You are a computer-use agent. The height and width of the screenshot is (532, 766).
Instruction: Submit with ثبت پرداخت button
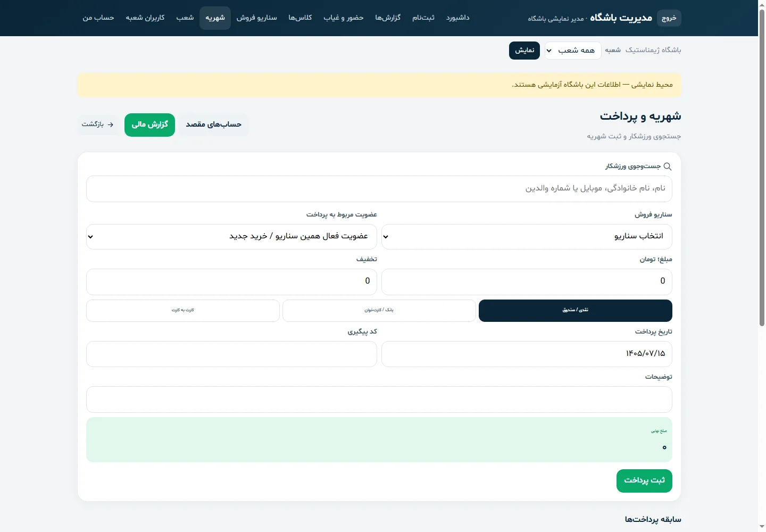[644, 481]
